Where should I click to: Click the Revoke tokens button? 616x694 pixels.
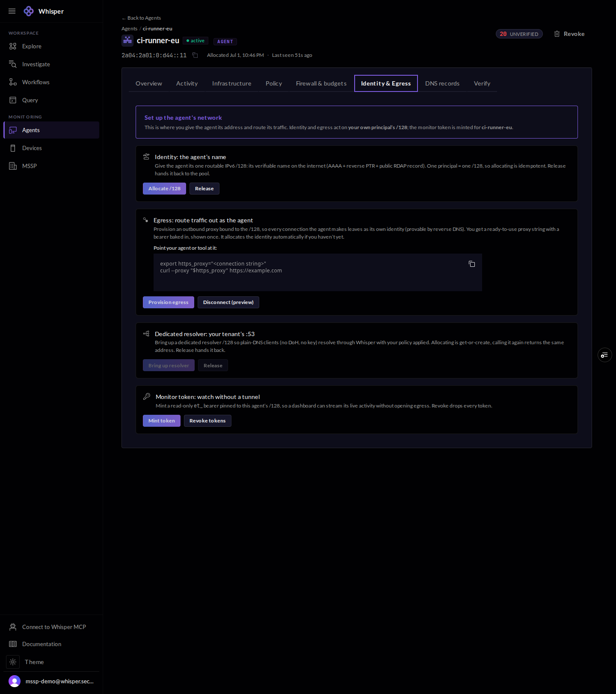(207, 421)
